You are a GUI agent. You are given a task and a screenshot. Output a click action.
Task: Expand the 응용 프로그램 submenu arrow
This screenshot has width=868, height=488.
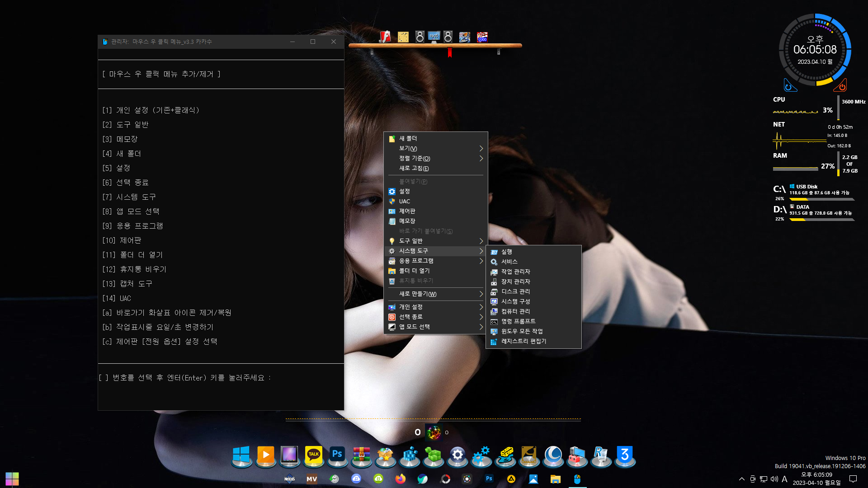coord(481,261)
